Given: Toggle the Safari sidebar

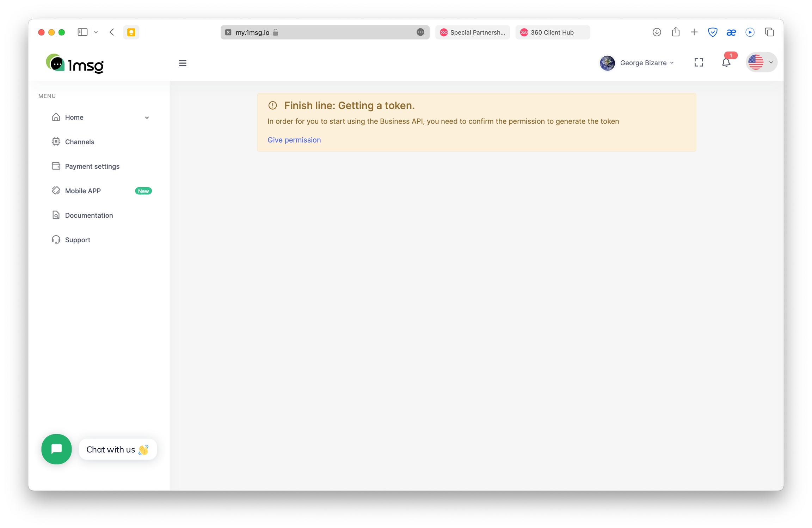Looking at the screenshot, I should click(x=82, y=32).
